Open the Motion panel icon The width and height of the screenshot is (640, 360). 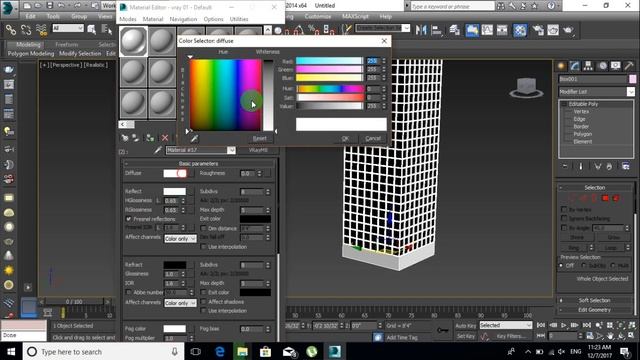(x=602, y=66)
